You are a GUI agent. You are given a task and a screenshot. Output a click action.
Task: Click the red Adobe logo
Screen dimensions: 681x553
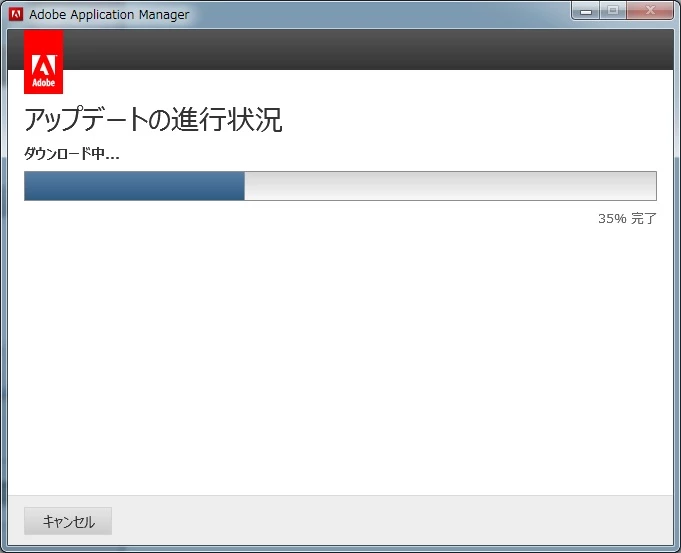point(43,62)
